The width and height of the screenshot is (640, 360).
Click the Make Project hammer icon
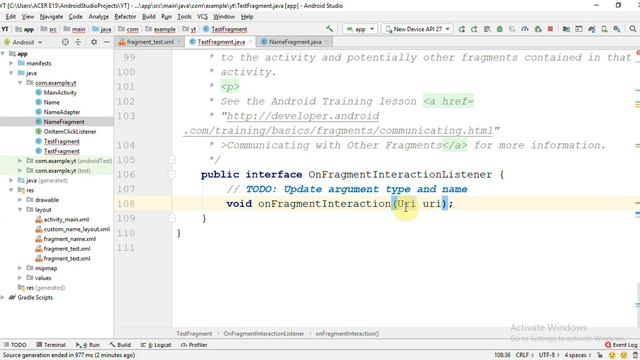pyautogui.click(x=329, y=29)
